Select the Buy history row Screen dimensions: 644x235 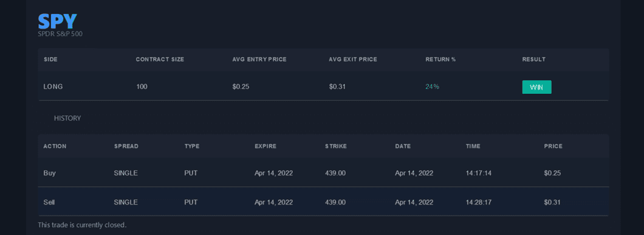[323, 173]
